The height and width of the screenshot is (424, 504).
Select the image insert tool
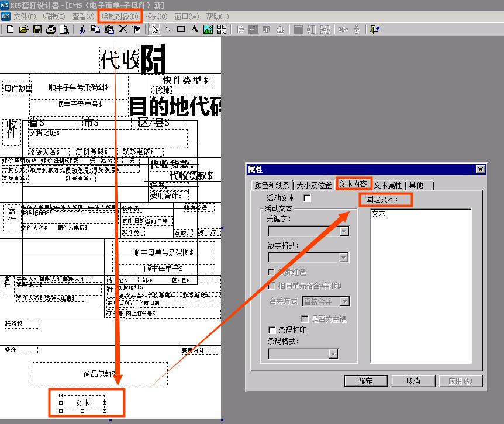click(x=207, y=29)
